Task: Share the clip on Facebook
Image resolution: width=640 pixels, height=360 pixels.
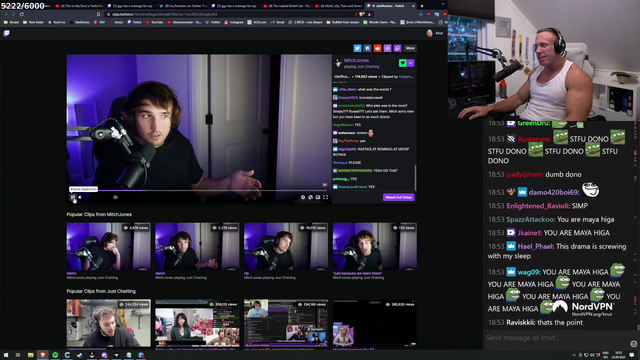Action: [367, 48]
